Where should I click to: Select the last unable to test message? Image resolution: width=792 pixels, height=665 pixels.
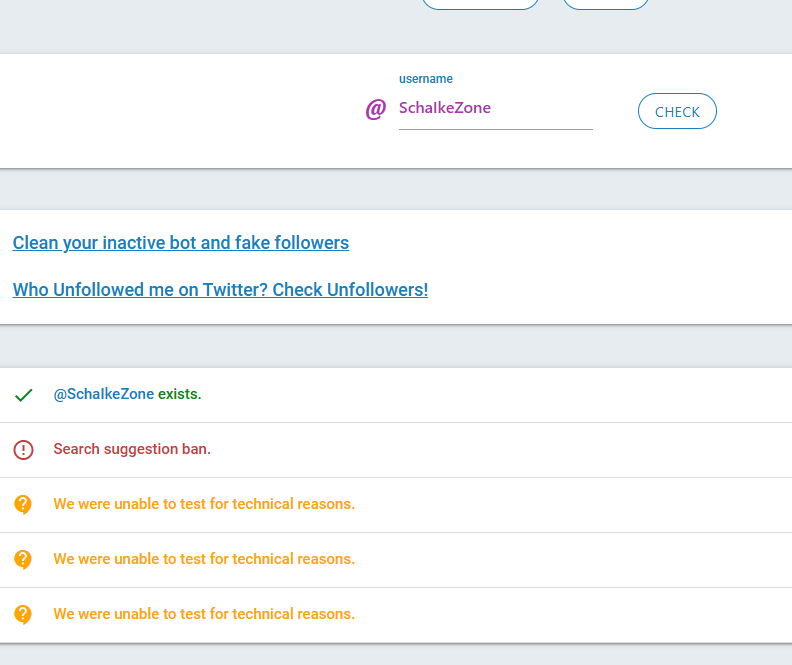point(204,614)
